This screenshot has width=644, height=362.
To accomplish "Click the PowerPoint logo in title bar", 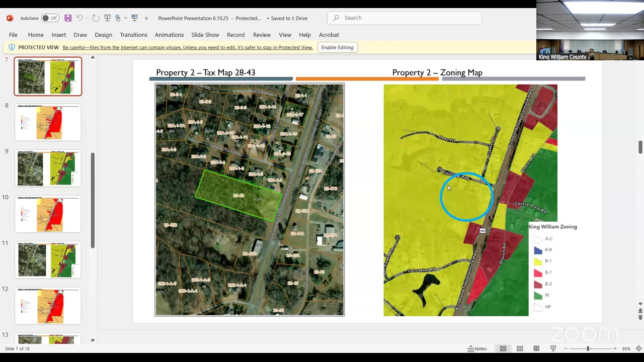I will click(10, 18).
